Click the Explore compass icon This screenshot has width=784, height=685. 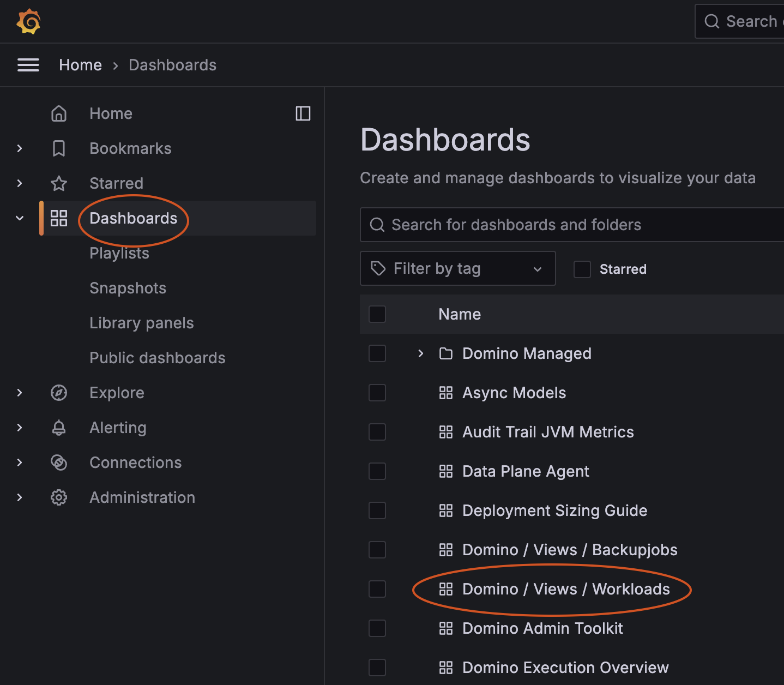tap(59, 393)
